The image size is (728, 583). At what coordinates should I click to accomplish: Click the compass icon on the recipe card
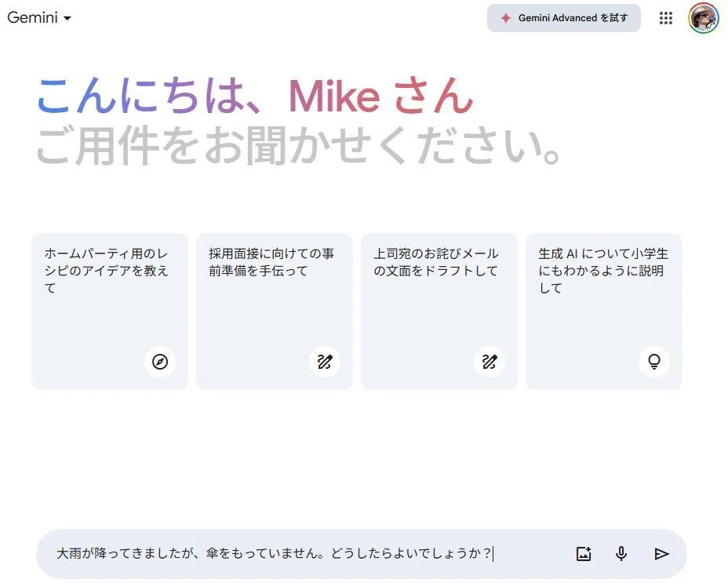(160, 362)
